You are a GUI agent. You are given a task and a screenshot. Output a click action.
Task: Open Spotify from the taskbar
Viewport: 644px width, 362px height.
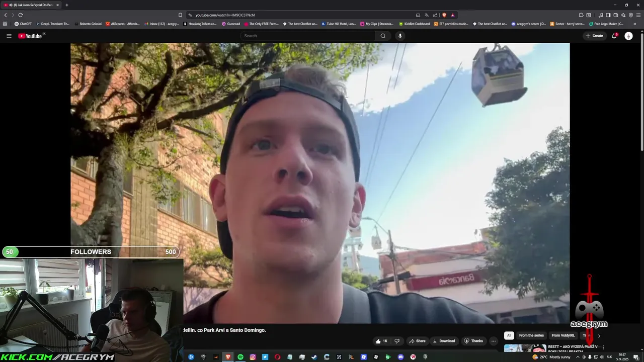240,357
